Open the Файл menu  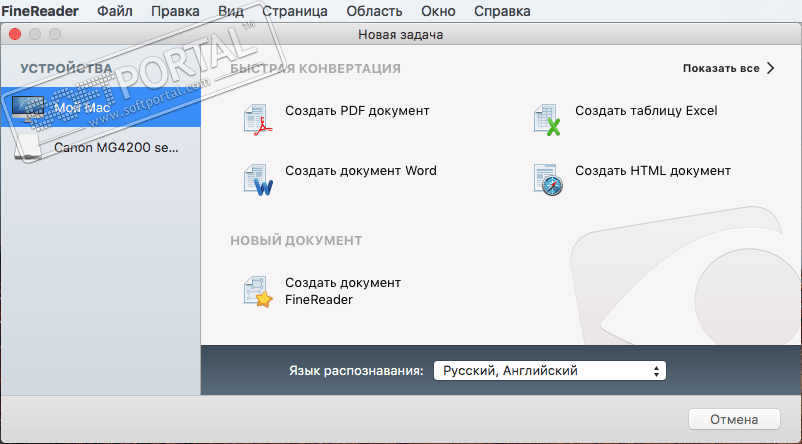[115, 11]
